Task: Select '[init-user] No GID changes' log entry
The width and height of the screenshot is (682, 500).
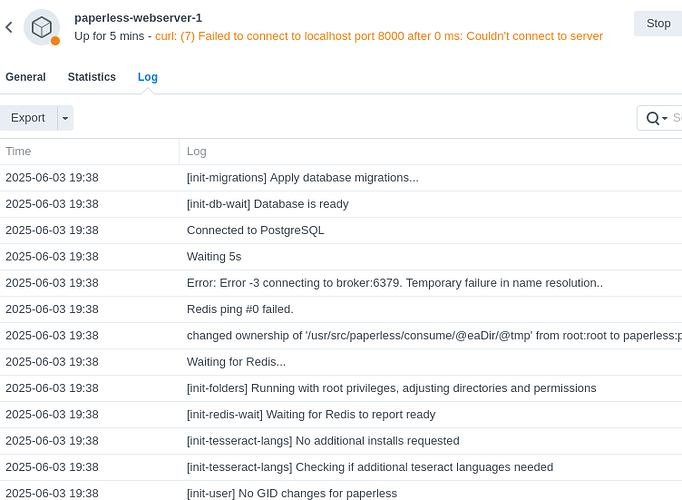Action: pyautogui.click(x=341, y=491)
